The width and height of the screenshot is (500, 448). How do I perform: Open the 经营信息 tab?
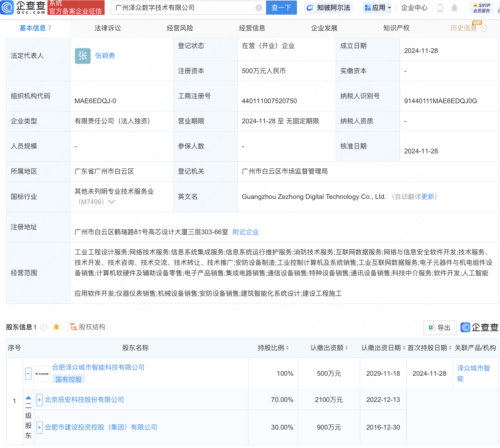(252, 28)
